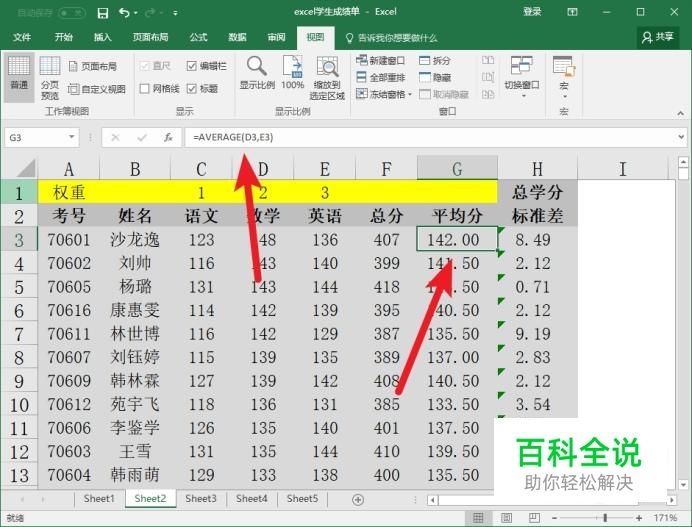Switch to the 页面布局 ribbon tab
This screenshot has height=527, width=692.
150,38
